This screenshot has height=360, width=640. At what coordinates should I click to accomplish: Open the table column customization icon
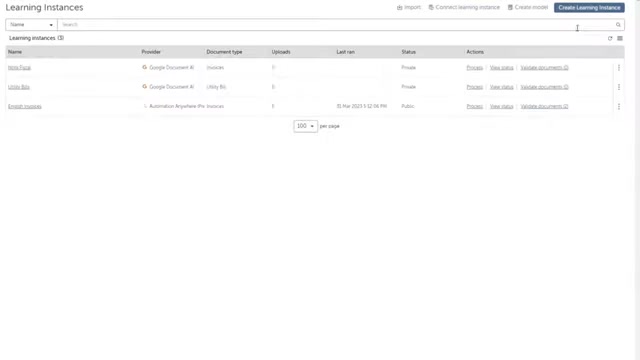tap(620, 38)
